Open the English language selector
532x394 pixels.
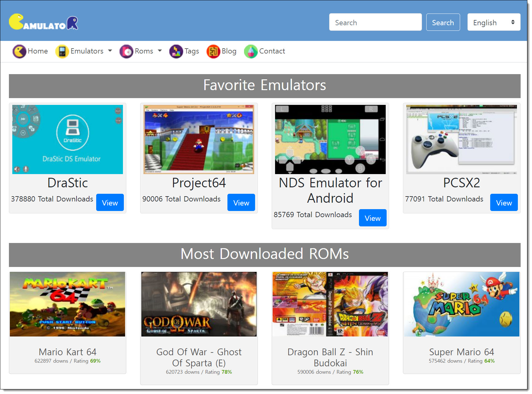[494, 22]
